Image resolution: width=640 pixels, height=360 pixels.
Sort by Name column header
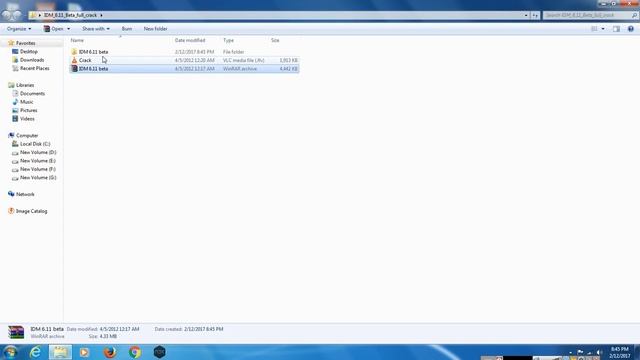pyautogui.click(x=77, y=40)
